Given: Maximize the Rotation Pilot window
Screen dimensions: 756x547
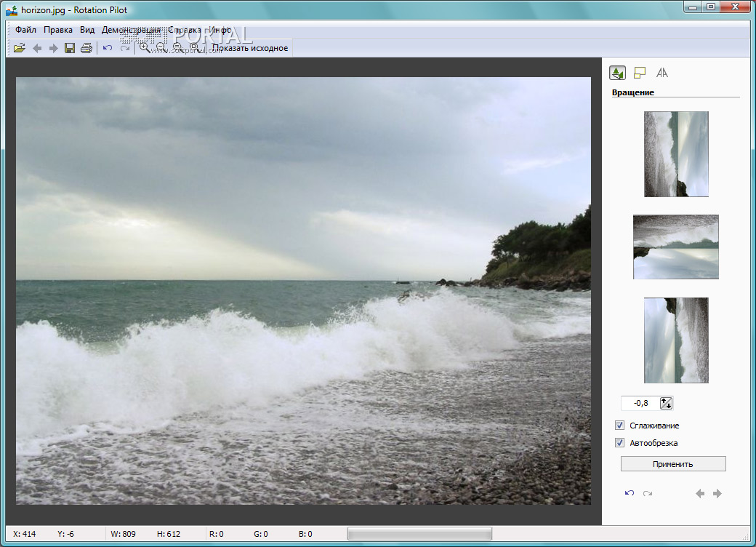Looking at the screenshot, I should (x=711, y=7).
